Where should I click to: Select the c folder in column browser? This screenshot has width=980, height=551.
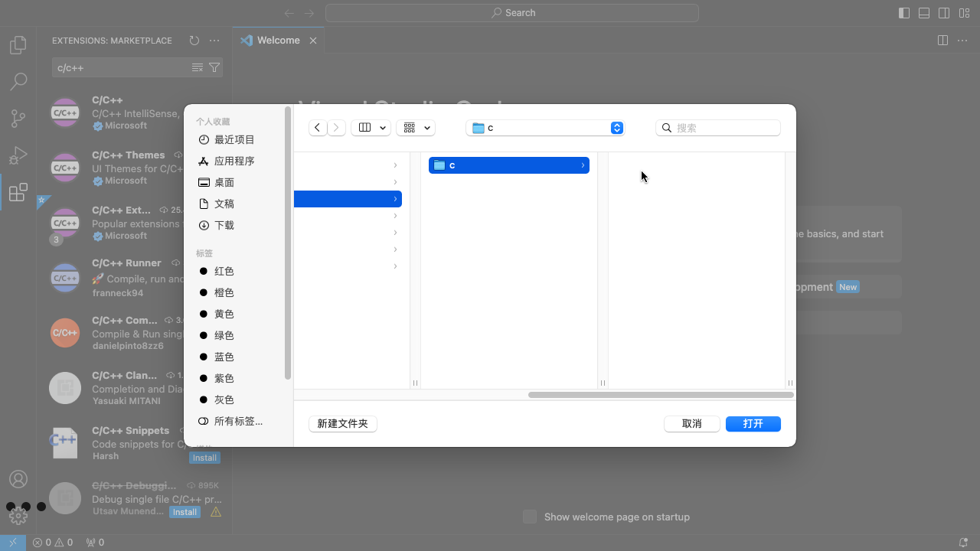[x=509, y=165]
